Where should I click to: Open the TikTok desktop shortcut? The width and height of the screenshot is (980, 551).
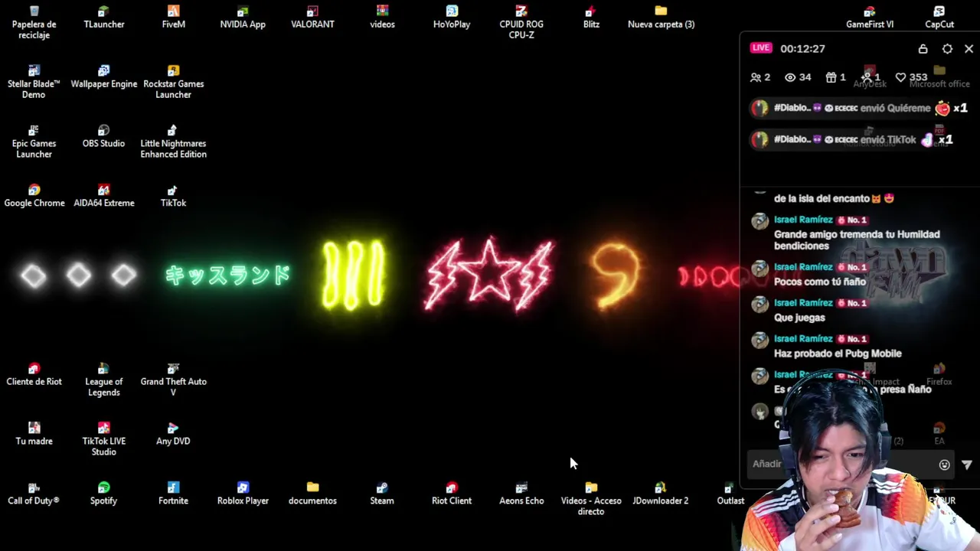(173, 196)
